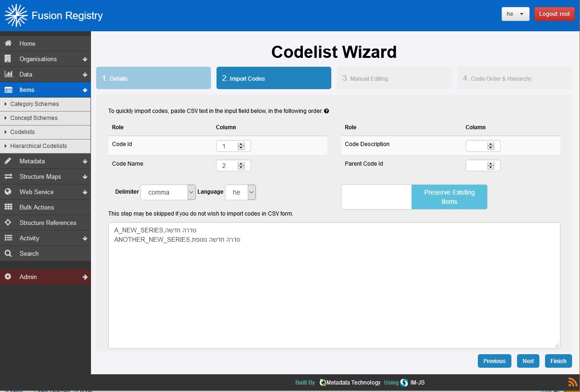Click the Organisations building icon
Image resolution: width=580 pixels, height=392 pixels.
[x=8, y=59]
